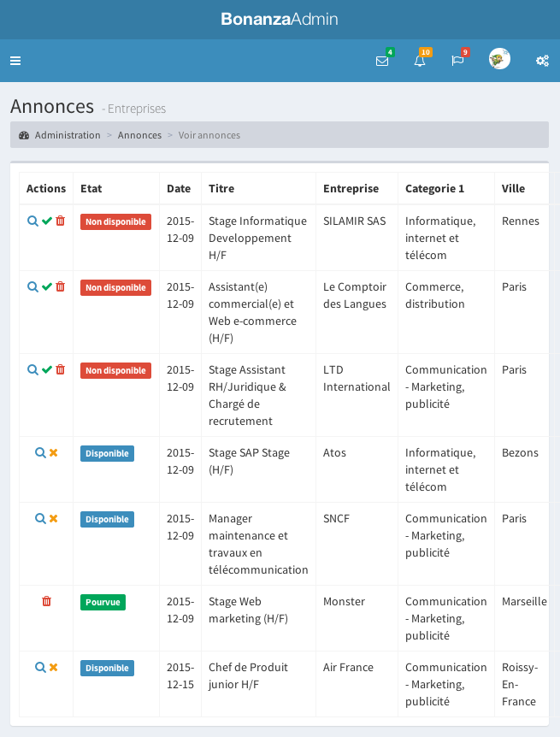Open the flag tasks dropdown
Screen dimensions: 560x737
457,61
